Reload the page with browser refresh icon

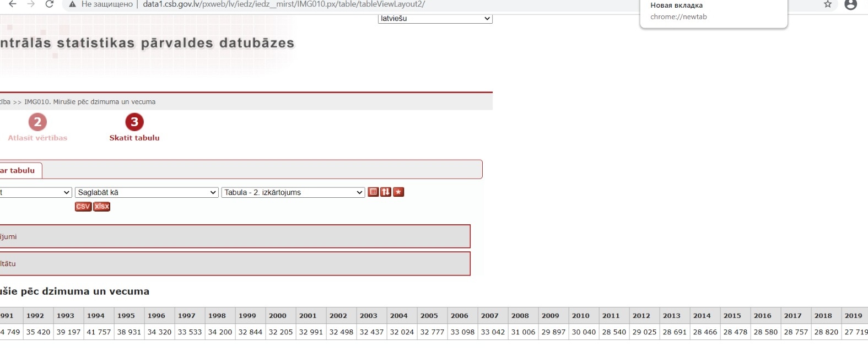pyautogui.click(x=49, y=4)
